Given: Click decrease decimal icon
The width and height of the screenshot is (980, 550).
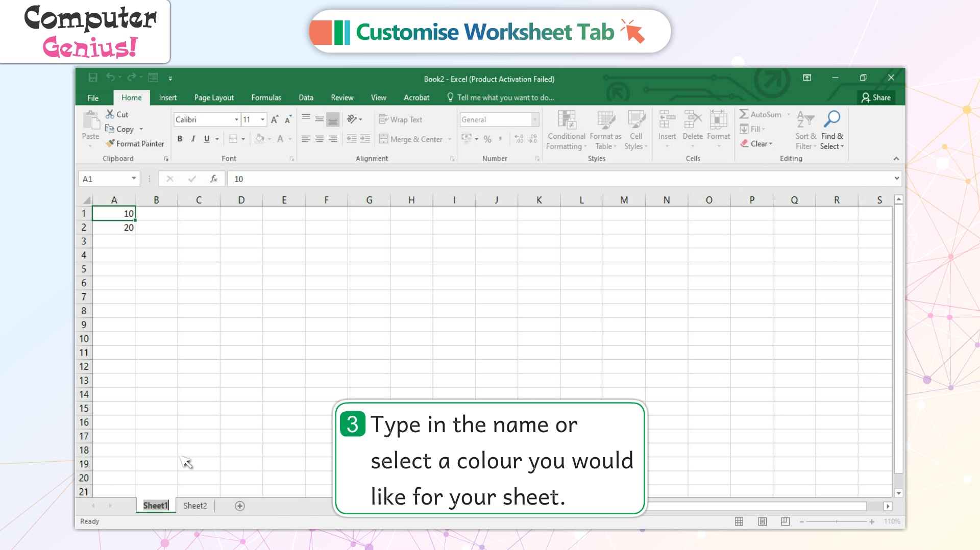Looking at the screenshot, I should pyautogui.click(x=533, y=139).
